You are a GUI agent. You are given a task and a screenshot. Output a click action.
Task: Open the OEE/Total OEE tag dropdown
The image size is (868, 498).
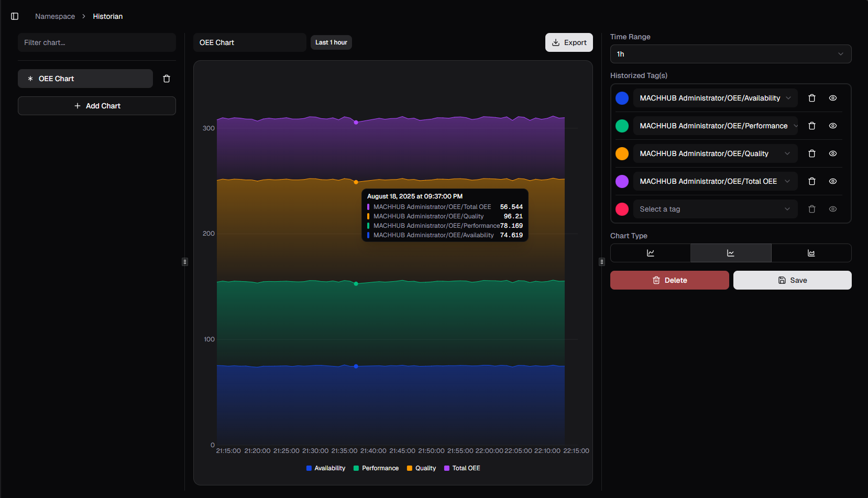click(716, 181)
